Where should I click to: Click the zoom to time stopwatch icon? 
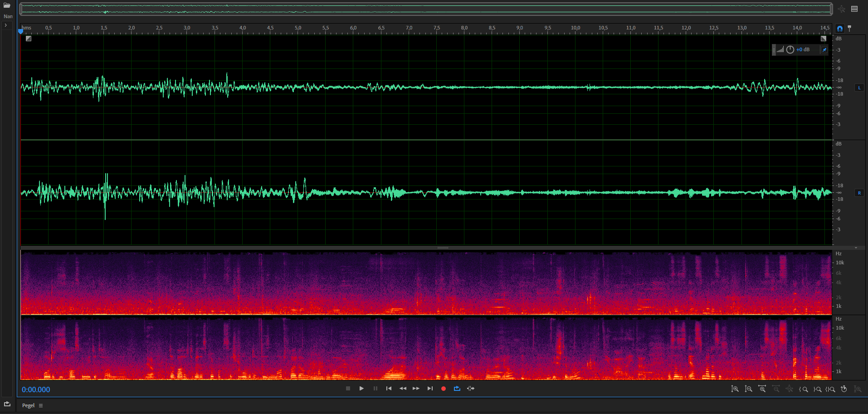point(844,389)
